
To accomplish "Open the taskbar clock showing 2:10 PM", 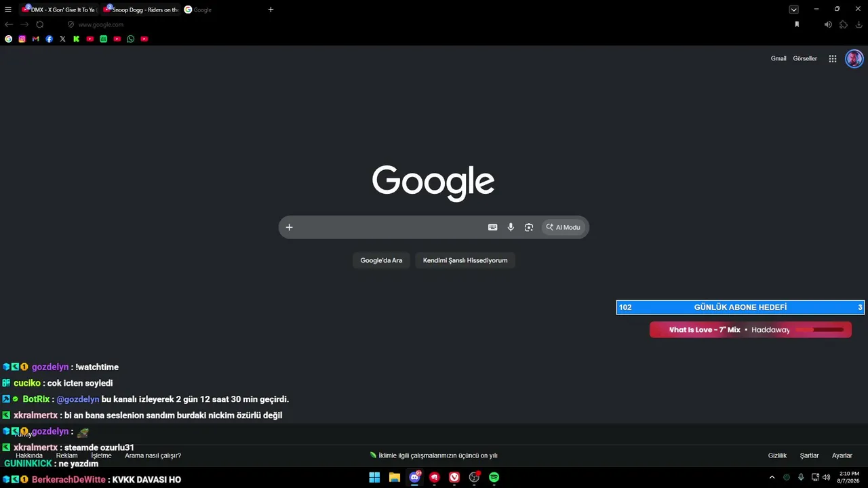I will click(x=849, y=477).
